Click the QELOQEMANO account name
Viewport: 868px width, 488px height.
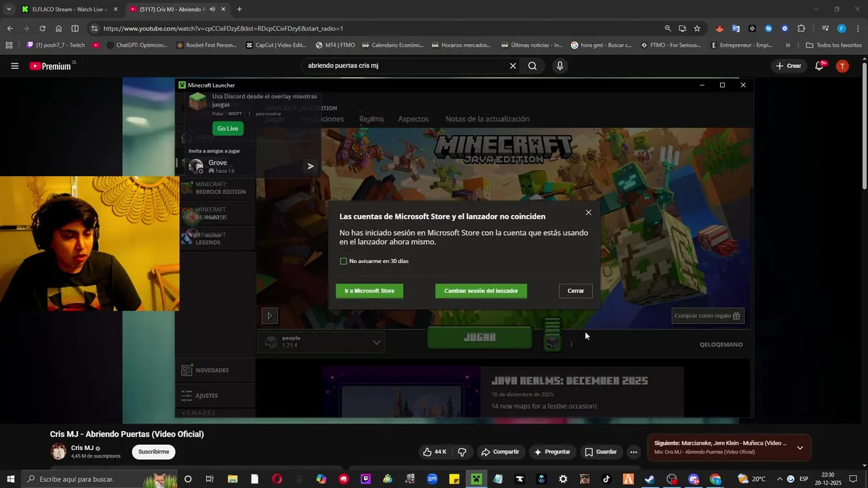coord(721,344)
